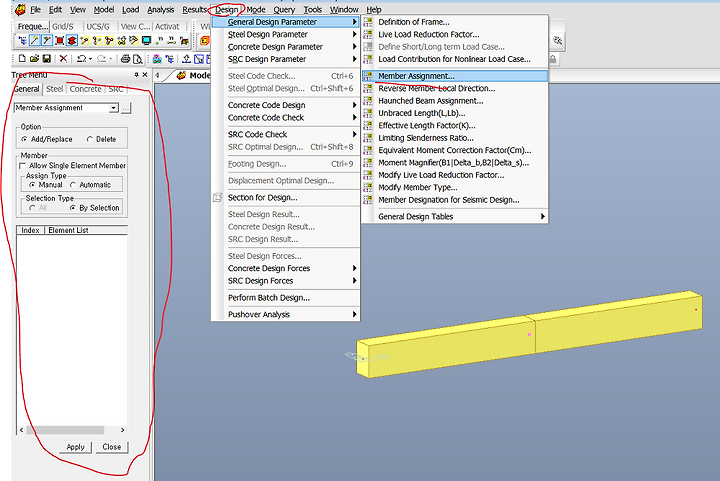Click the ellipsis button beside Member Assignment combo
This screenshot has width=720, height=481.
126,108
